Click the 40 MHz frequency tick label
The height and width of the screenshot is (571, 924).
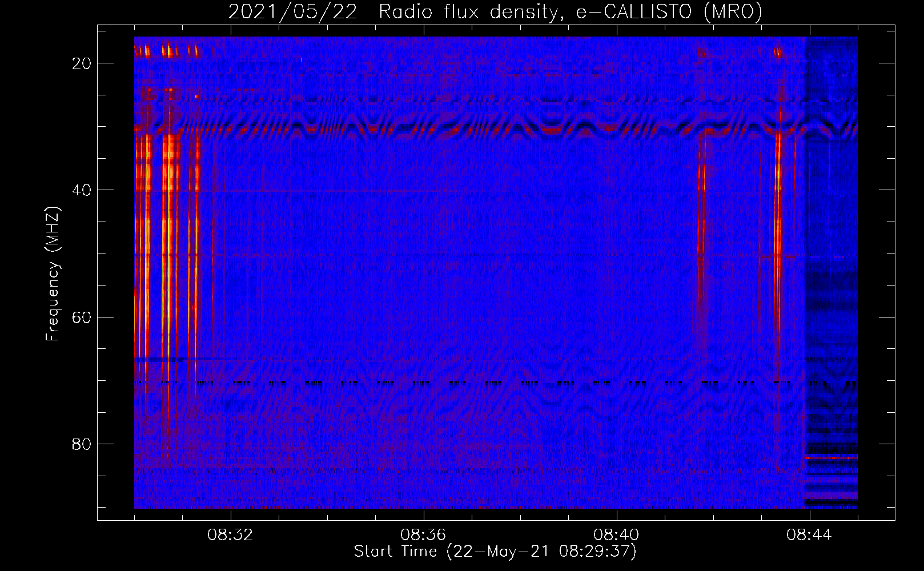click(x=82, y=190)
